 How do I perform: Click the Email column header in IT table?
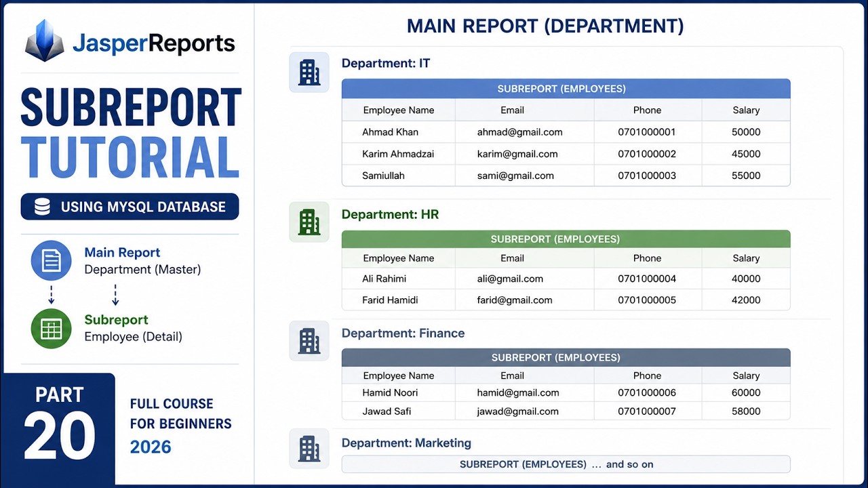(x=512, y=110)
